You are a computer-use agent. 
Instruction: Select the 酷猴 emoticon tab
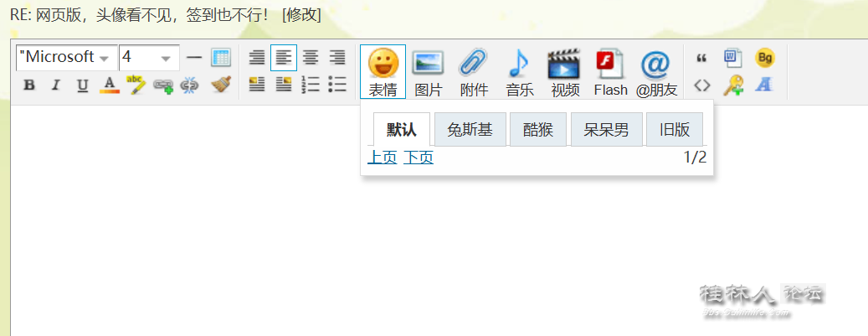pyautogui.click(x=538, y=130)
